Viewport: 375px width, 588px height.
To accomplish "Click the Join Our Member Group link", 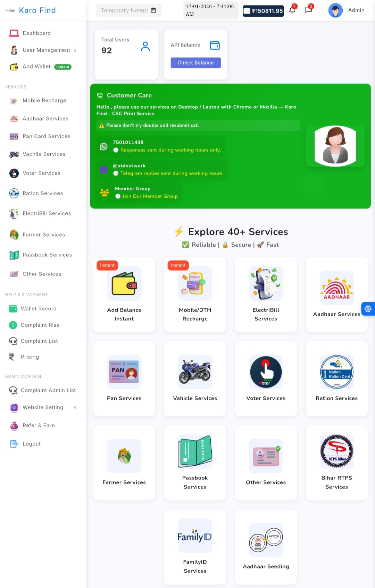I will [150, 196].
